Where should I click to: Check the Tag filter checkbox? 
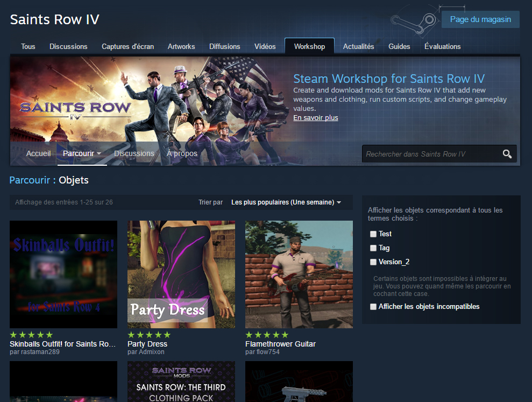373,248
